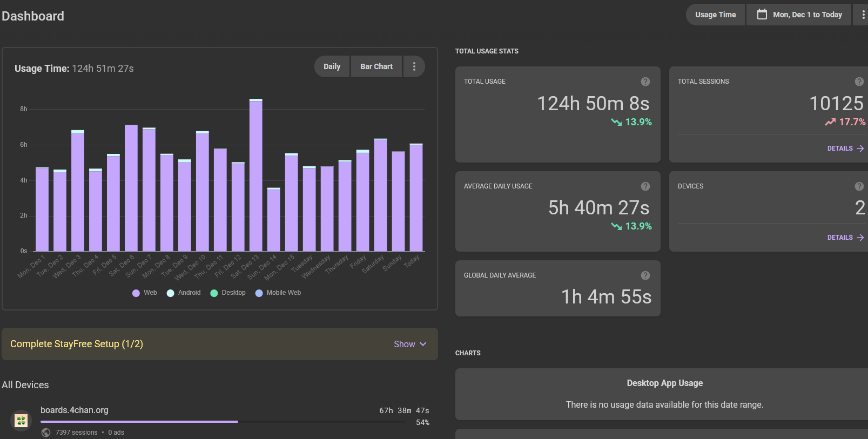Image resolution: width=868 pixels, height=439 pixels.
Task: Open the Usage Time metric selector
Action: point(716,15)
